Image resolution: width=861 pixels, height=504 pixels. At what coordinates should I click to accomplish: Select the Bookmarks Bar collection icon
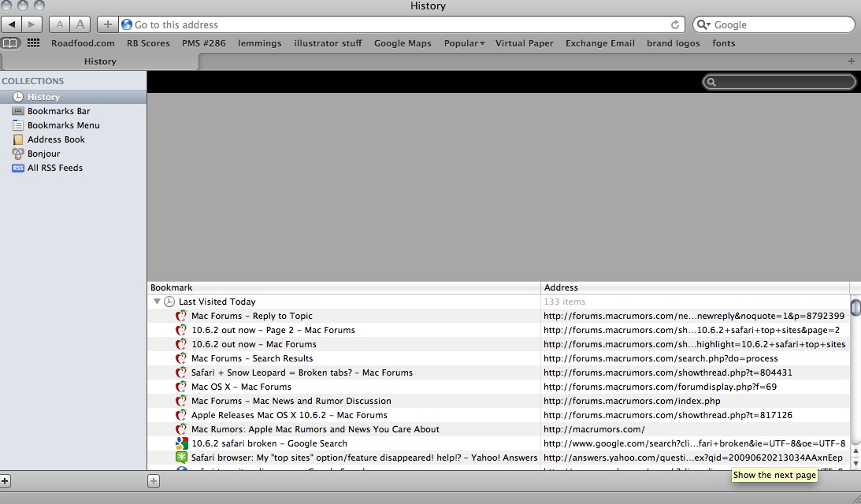pos(18,111)
